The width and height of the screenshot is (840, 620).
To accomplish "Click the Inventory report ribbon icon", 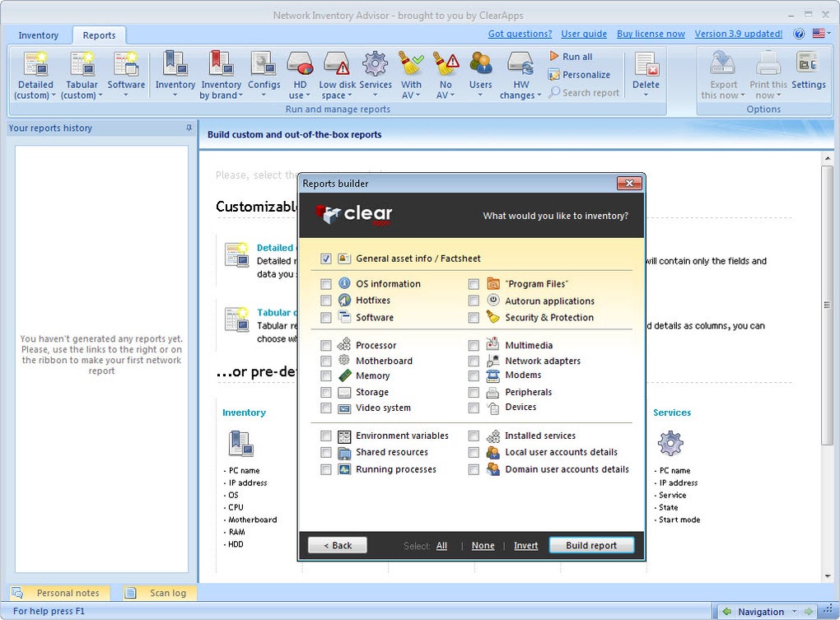I will 175,63.
